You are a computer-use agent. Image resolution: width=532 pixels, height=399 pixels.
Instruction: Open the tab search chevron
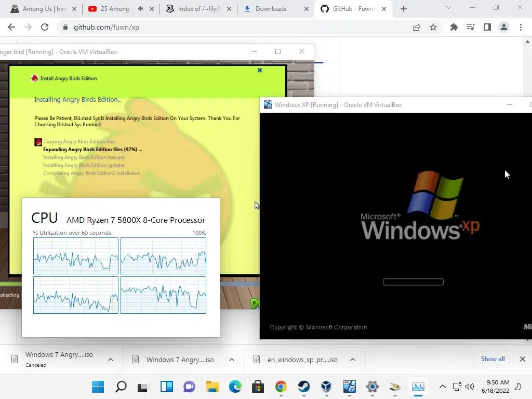tap(448, 7)
